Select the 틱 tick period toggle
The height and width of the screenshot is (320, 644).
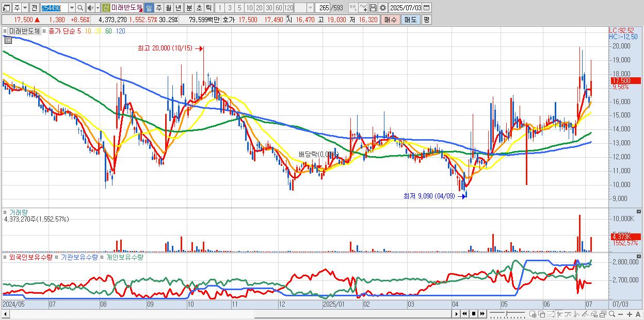click(208, 8)
